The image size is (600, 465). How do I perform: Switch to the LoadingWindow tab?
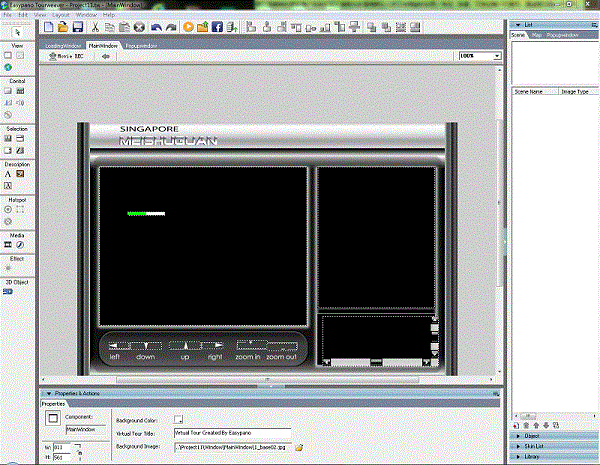tap(63, 46)
